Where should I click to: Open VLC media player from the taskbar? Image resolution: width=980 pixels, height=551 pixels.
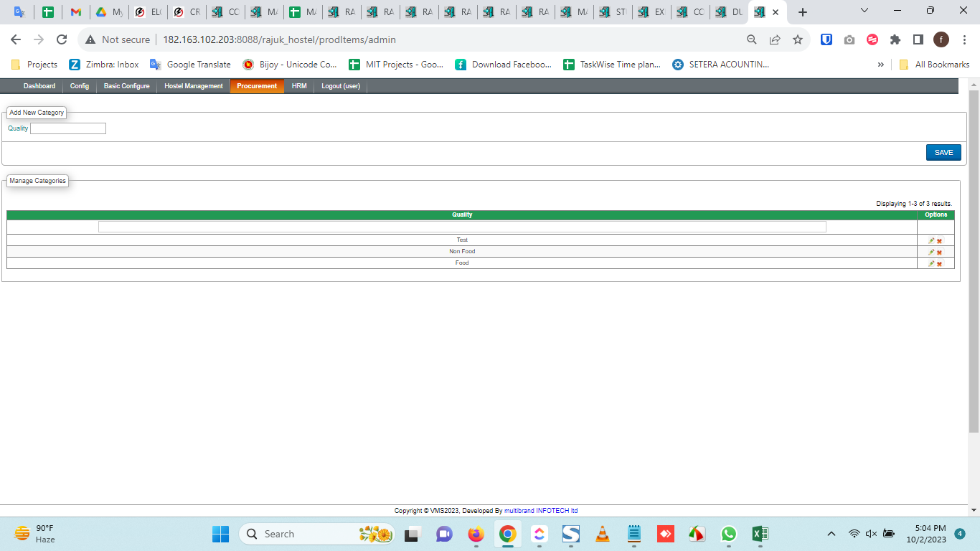[603, 534]
